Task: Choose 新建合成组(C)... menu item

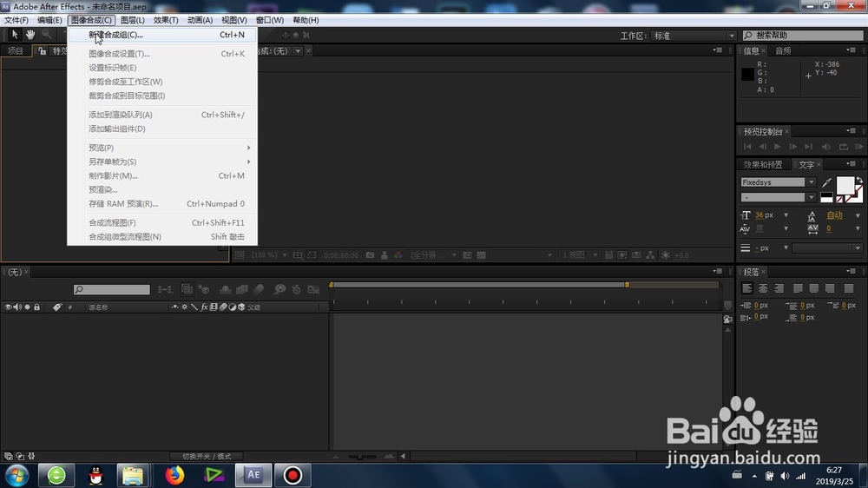Action: (x=162, y=35)
